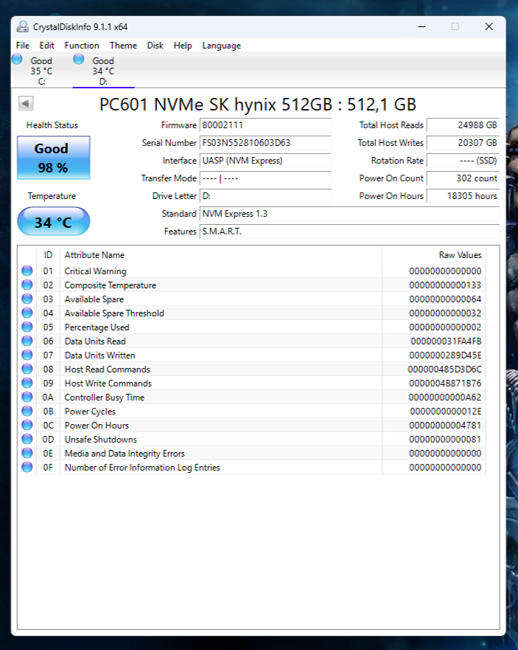Viewport: 518px width, 650px height.
Task: Click status orb for Data Units Written
Action: (27, 355)
